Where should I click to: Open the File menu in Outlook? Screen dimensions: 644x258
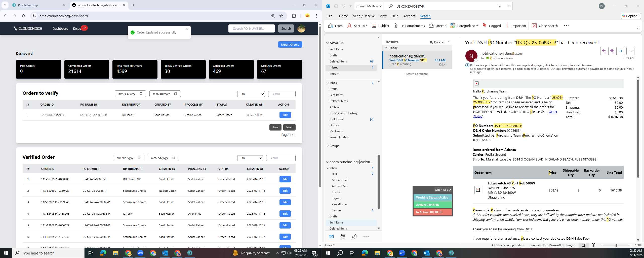(x=330, y=16)
